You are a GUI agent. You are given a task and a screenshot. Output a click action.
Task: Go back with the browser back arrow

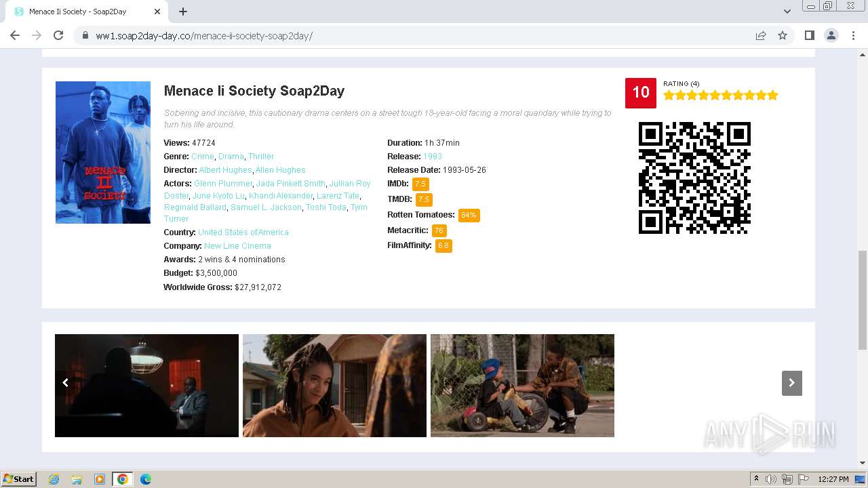click(x=15, y=35)
